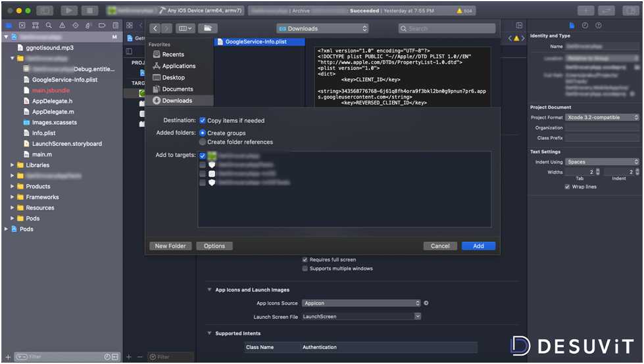Screen dimensions: 644x364
Task: Expand the Libraries folder
Action: point(12,165)
